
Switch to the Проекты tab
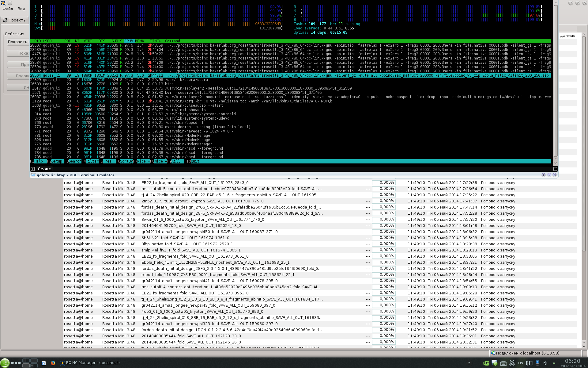15,20
